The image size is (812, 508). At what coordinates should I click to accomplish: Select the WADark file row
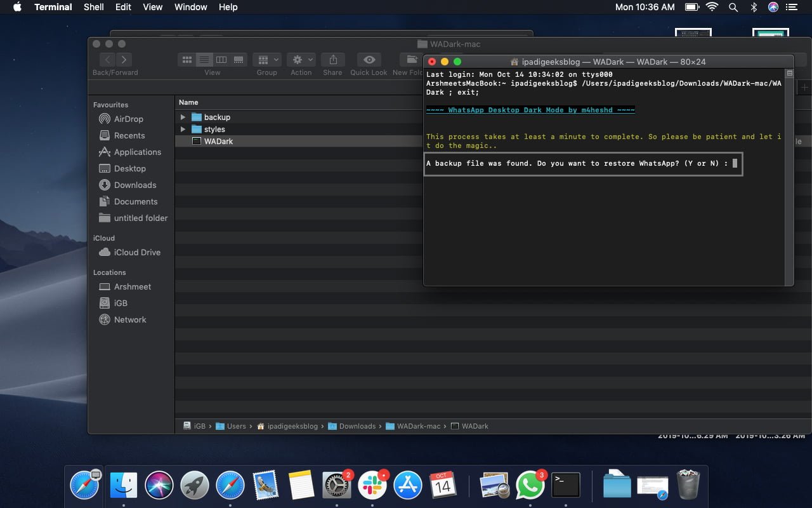point(299,142)
